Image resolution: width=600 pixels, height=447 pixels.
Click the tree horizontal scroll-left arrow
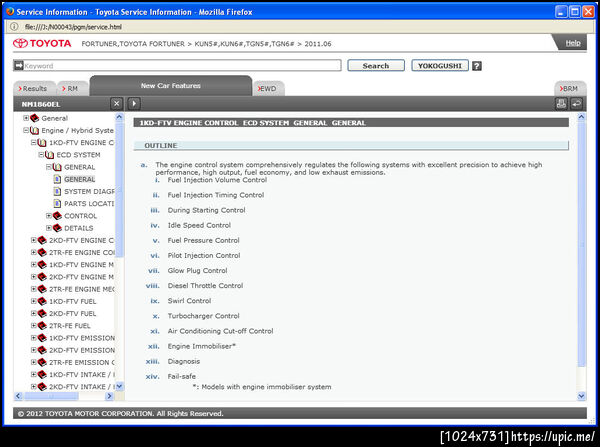pyautogui.click(x=18, y=396)
